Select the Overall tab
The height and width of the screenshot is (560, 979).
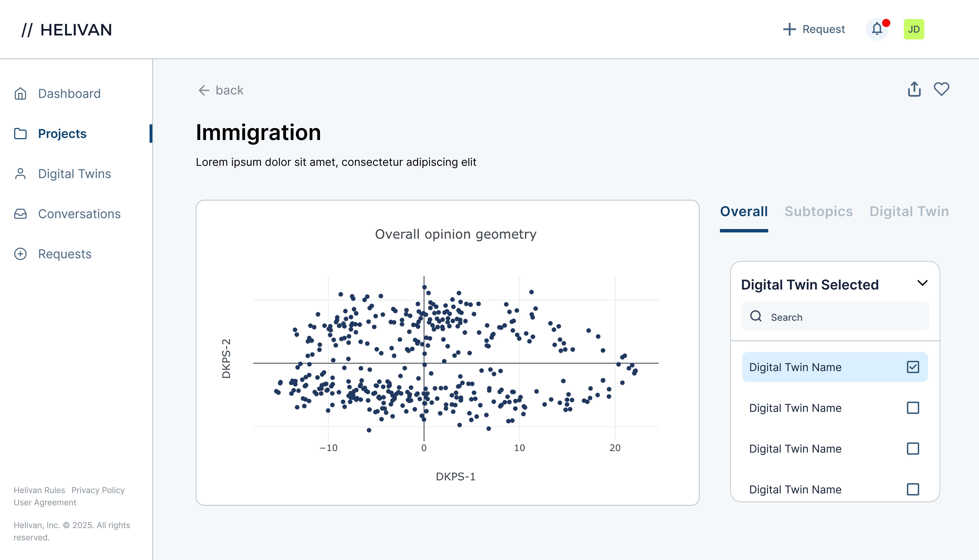tap(744, 212)
